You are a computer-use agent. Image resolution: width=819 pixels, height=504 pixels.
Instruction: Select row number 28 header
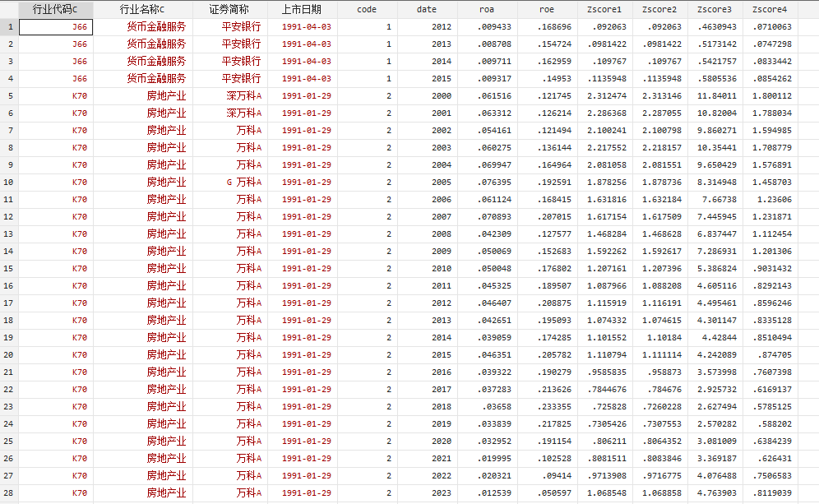pos(9,493)
